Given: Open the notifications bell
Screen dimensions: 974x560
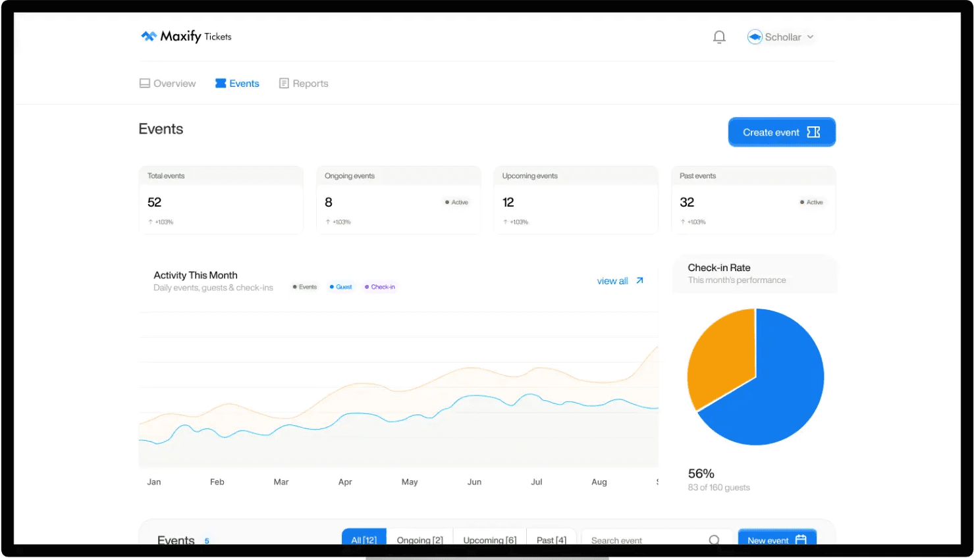Looking at the screenshot, I should pos(719,37).
